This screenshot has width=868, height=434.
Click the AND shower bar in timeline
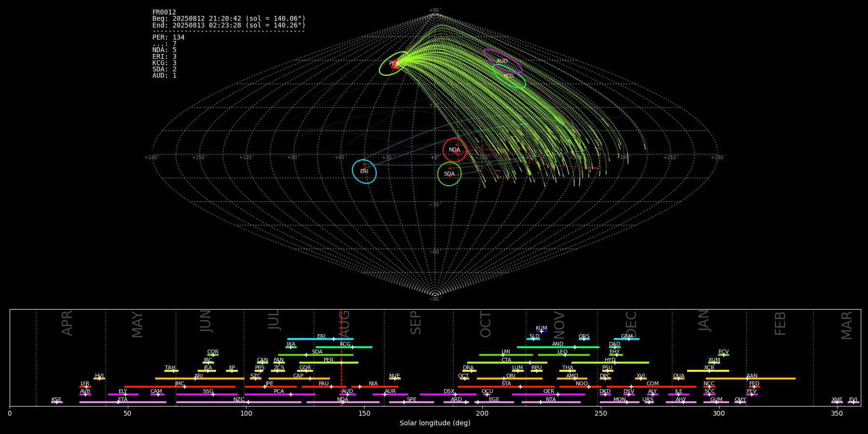tap(558, 347)
